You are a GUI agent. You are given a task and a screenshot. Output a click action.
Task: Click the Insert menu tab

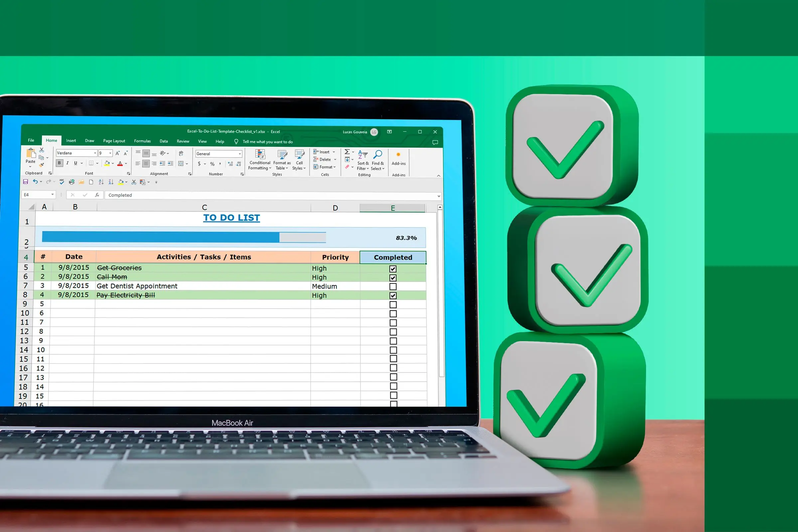(x=70, y=141)
